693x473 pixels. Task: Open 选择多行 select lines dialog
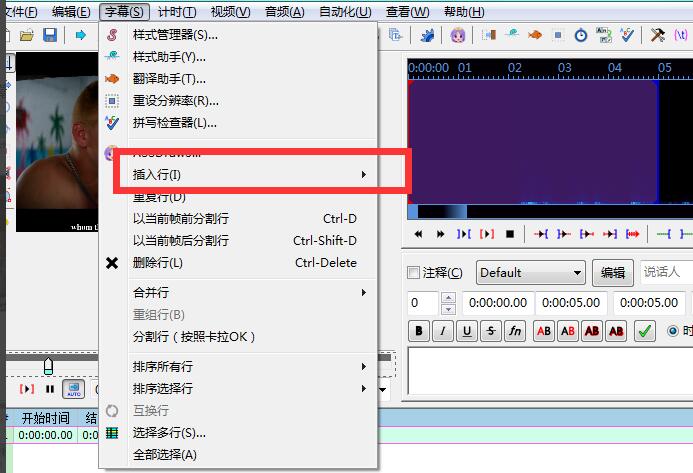click(239, 433)
